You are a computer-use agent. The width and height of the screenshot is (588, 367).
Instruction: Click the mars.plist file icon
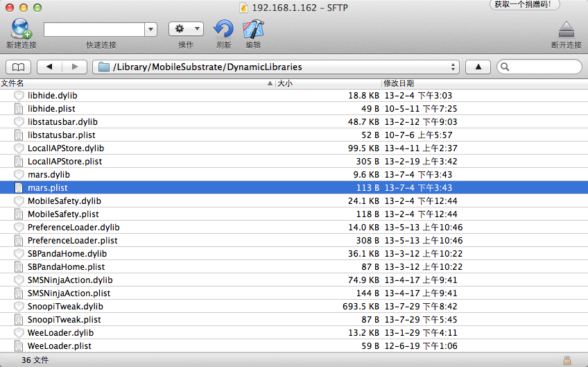coord(18,187)
